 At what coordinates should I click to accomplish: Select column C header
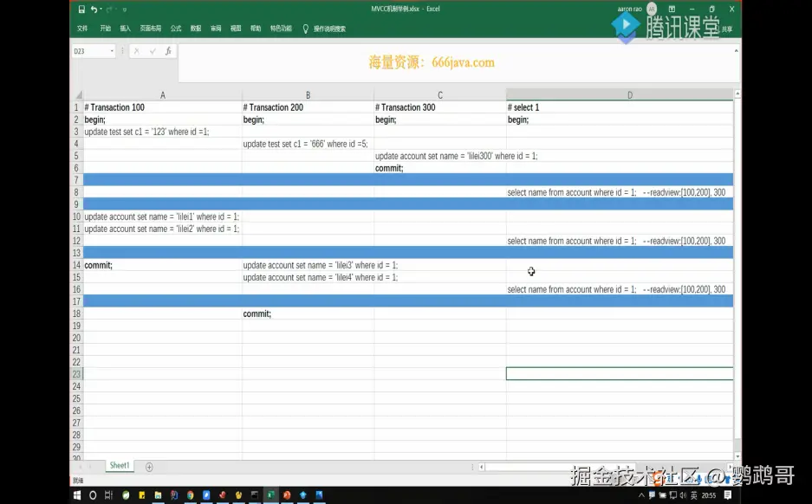coord(440,94)
